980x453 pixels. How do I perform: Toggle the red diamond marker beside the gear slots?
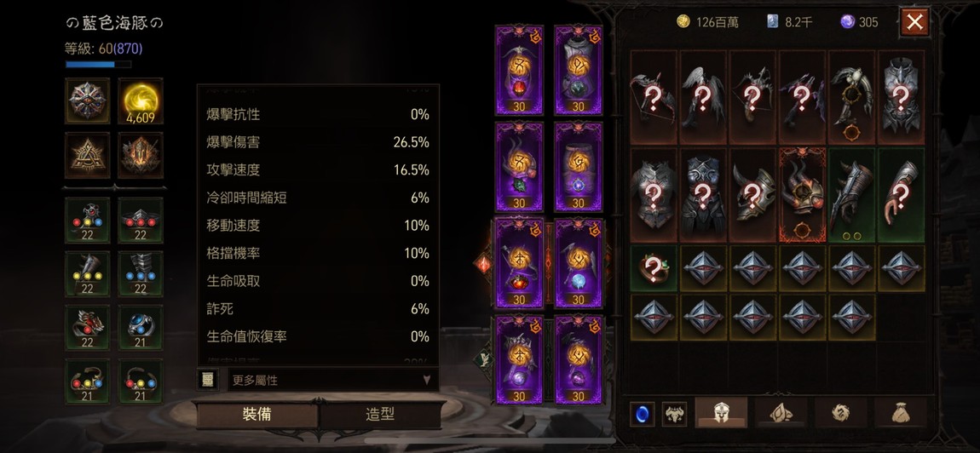click(484, 264)
